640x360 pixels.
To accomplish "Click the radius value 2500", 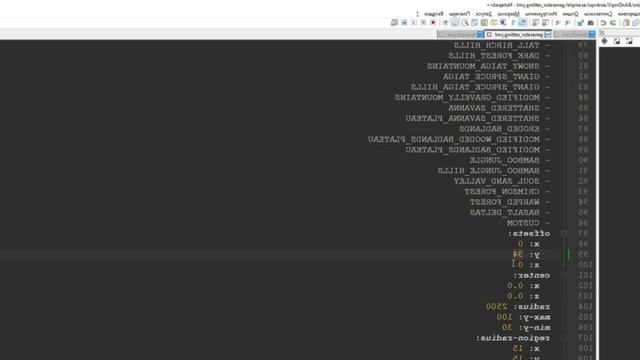I will (x=497, y=307).
